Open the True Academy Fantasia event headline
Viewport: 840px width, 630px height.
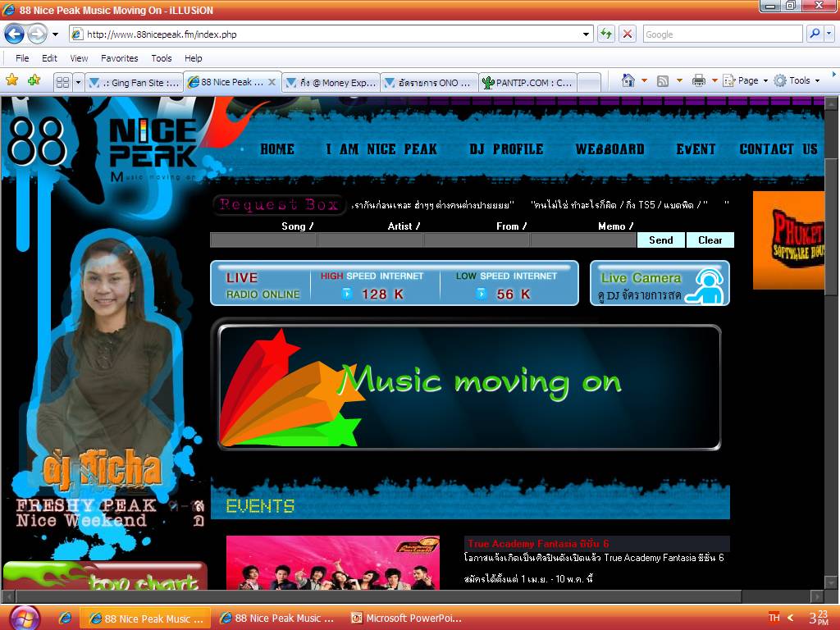click(x=538, y=543)
